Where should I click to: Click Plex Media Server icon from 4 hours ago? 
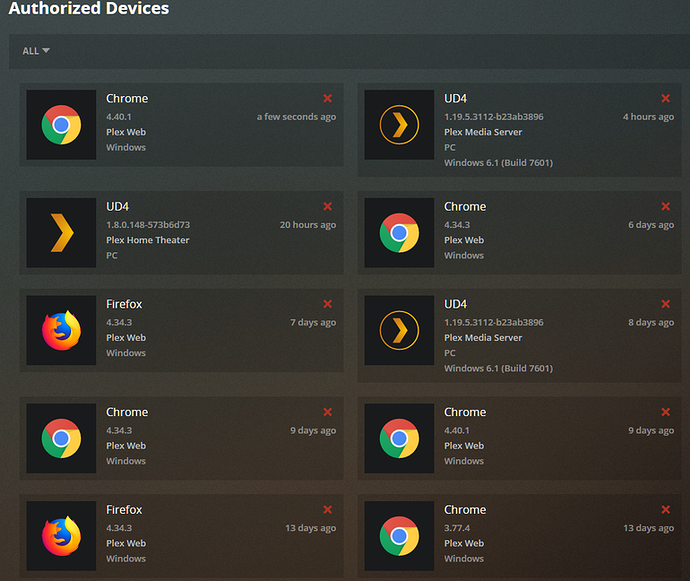coord(399,125)
